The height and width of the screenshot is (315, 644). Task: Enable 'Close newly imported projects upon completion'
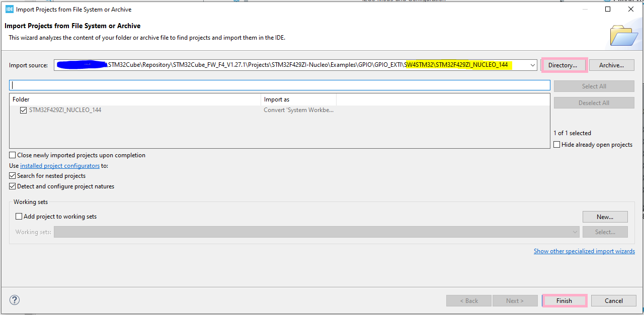tap(12, 155)
